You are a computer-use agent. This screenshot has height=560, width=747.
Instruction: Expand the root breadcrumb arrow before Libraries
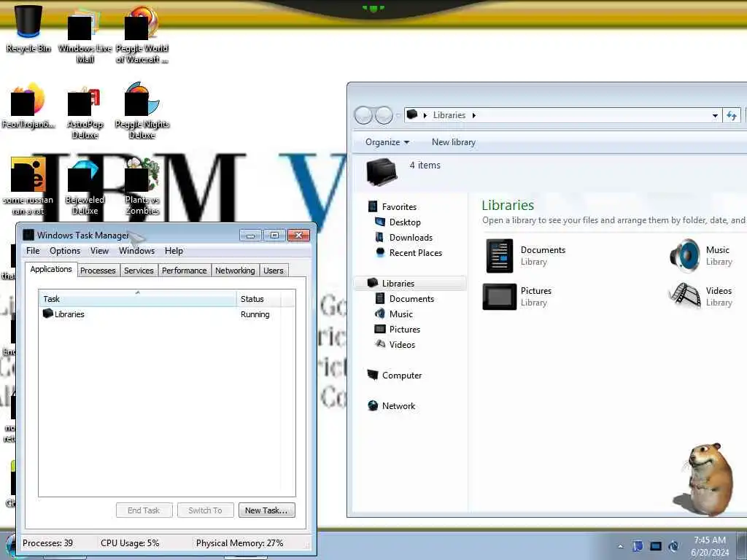click(425, 115)
